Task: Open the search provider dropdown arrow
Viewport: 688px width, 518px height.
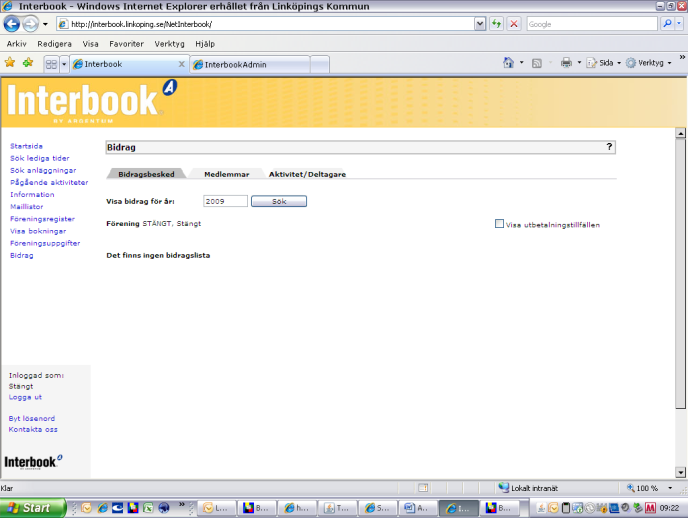Action: click(x=679, y=24)
